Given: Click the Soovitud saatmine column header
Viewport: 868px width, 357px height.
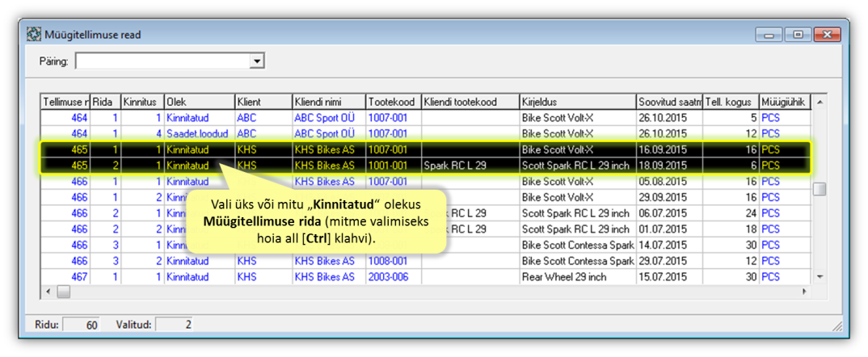Looking at the screenshot, I should pos(669,103).
